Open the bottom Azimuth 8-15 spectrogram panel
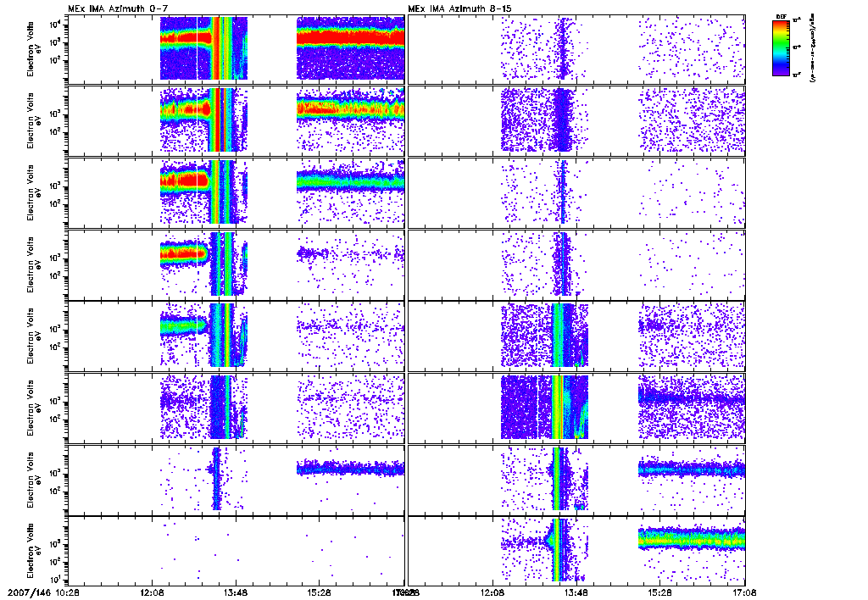The height and width of the screenshot is (600, 868). [576, 552]
